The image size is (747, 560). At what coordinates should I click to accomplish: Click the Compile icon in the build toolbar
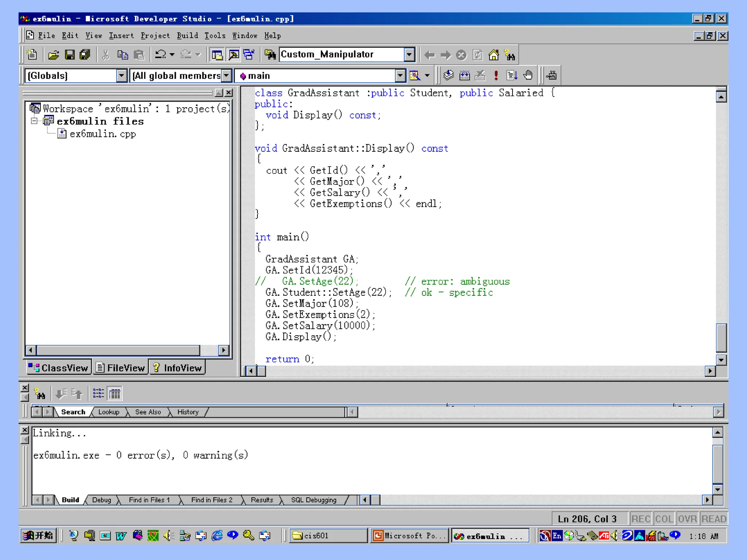(x=449, y=75)
